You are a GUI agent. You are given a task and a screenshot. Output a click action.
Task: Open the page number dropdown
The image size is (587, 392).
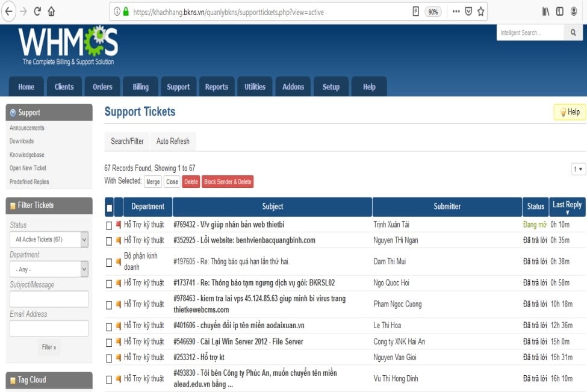[x=578, y=170]
